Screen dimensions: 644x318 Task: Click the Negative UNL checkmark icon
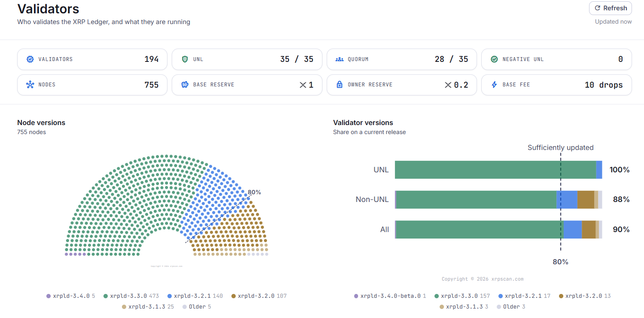(x=494, y=59)
